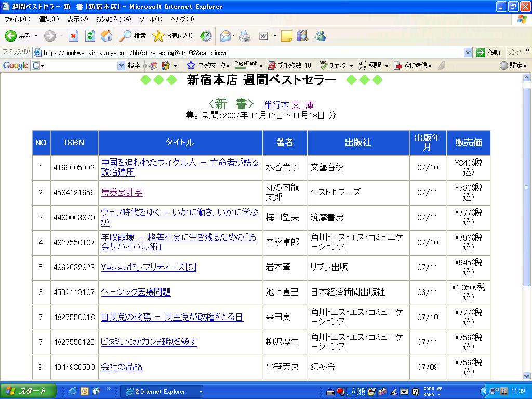Stop loading with the red X icon
This screenshot has width=532, height=399.
click(x=73, y=36)
